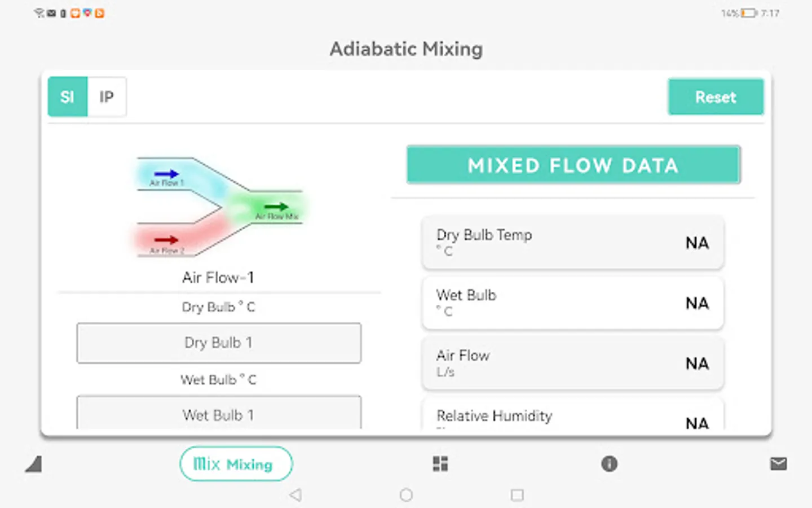The width and height of the screenshot is (812, 508).
Task: Select the Wet Bulb result card
Action: point(572,303)
